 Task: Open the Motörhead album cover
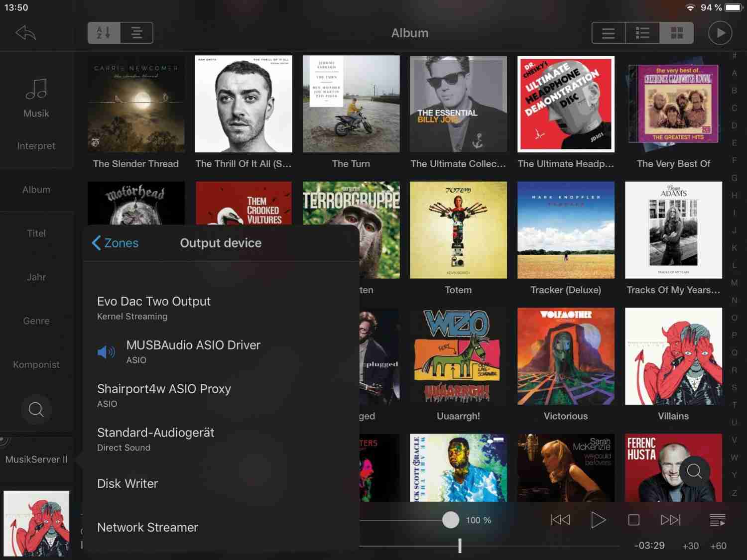[x=136, y=203]
